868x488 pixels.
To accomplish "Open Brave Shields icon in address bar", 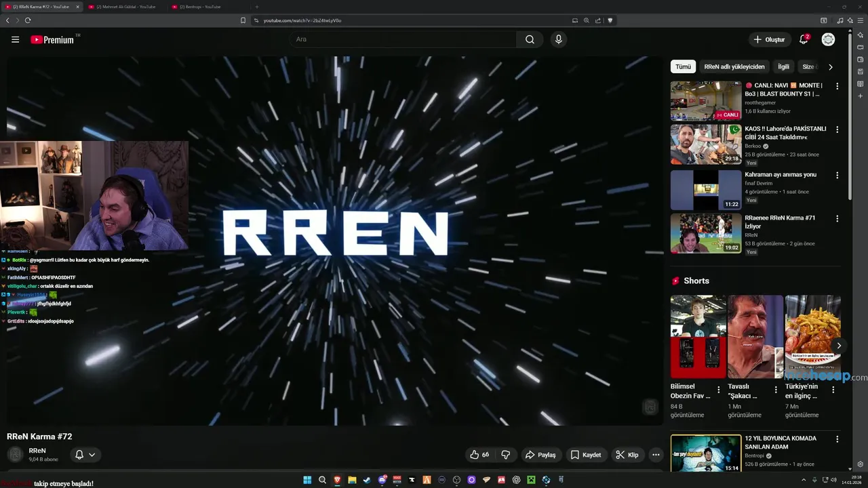I will (610, 20).
